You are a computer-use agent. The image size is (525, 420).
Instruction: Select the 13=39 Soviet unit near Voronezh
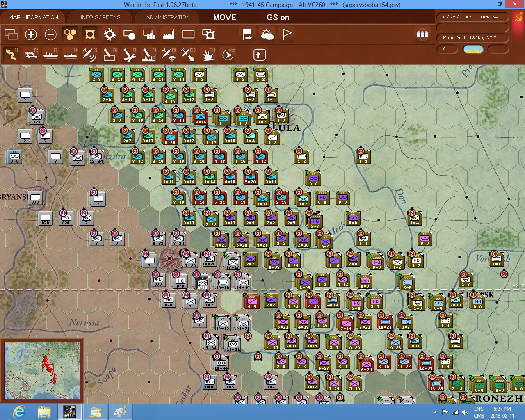click(x=436, y=383)
